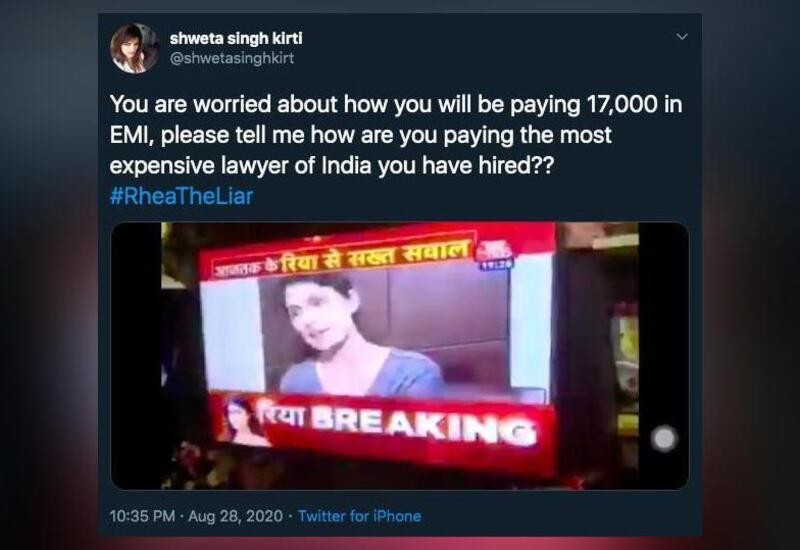Open the #RheaTheLiar hashtag

coord(181,196)
